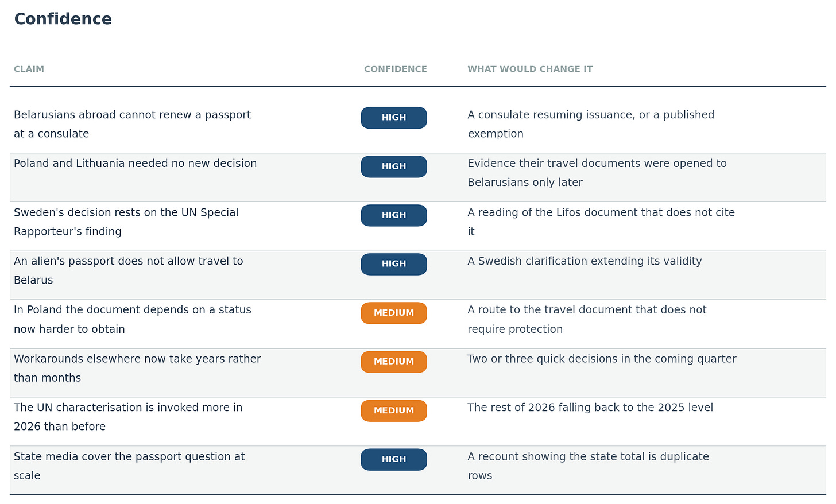Click the CLAIM column header
The height and width of the screenshot is (504, 836).
pyautogui.click(x=29, y=69)
